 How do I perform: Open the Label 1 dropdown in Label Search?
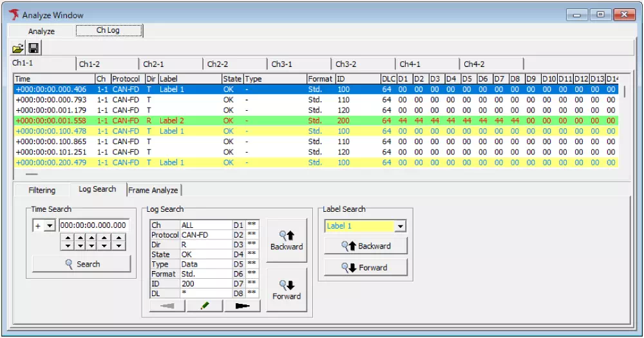pyautogui.click(x=401, y=226)
